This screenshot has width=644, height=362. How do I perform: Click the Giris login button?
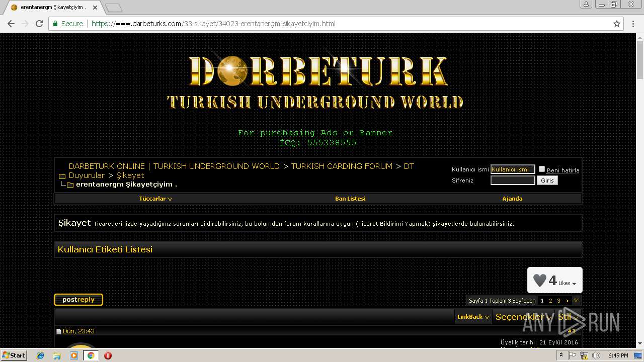tap(547, 180)
